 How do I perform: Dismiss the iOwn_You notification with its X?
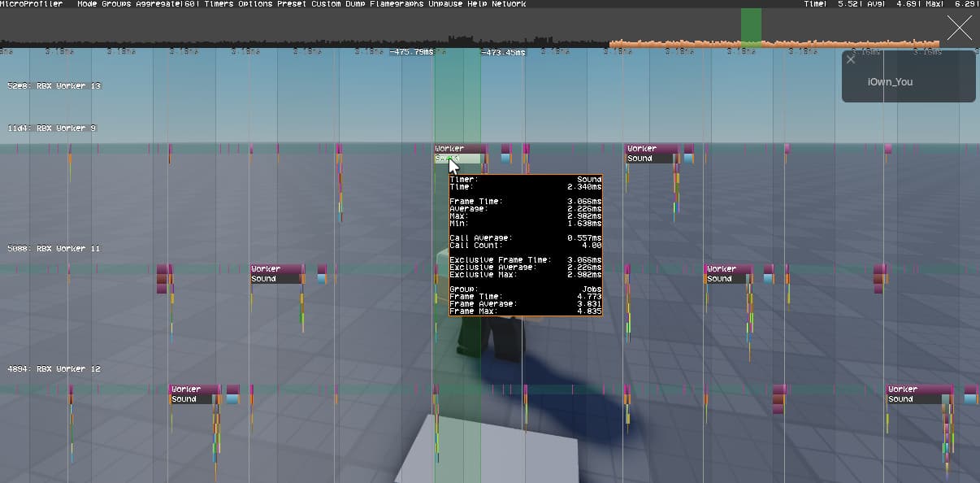click(x=851, y=59)
